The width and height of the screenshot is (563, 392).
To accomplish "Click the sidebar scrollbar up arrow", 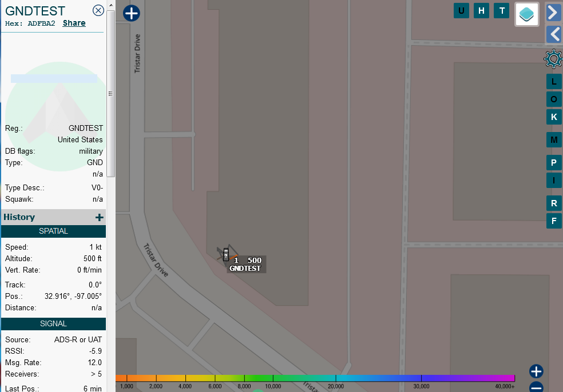I will (x=111, y=5).
